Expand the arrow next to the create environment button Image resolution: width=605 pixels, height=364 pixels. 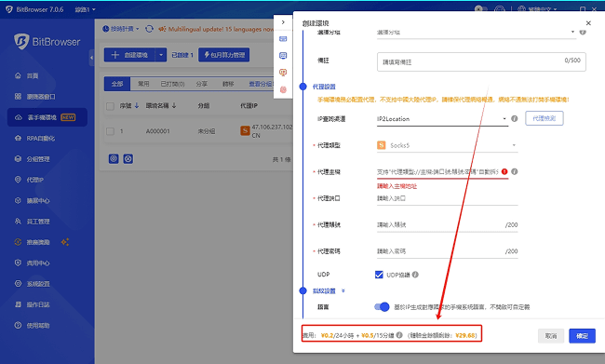(x=161, y=55)
